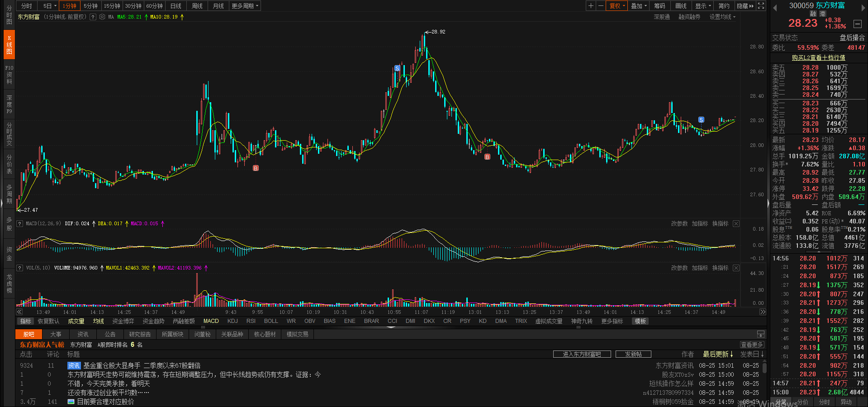
Task: Open the 更多周期 dropdown
Action: pos(245,6)
